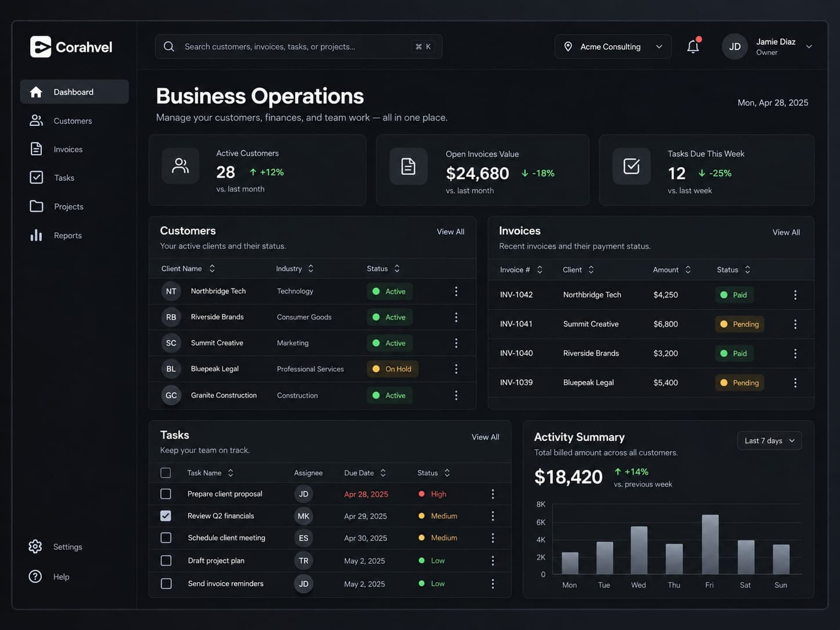The height and width of the screenshot is (630, 840).
Task: Go to Dashboard in sidebar
Action: 74,92
